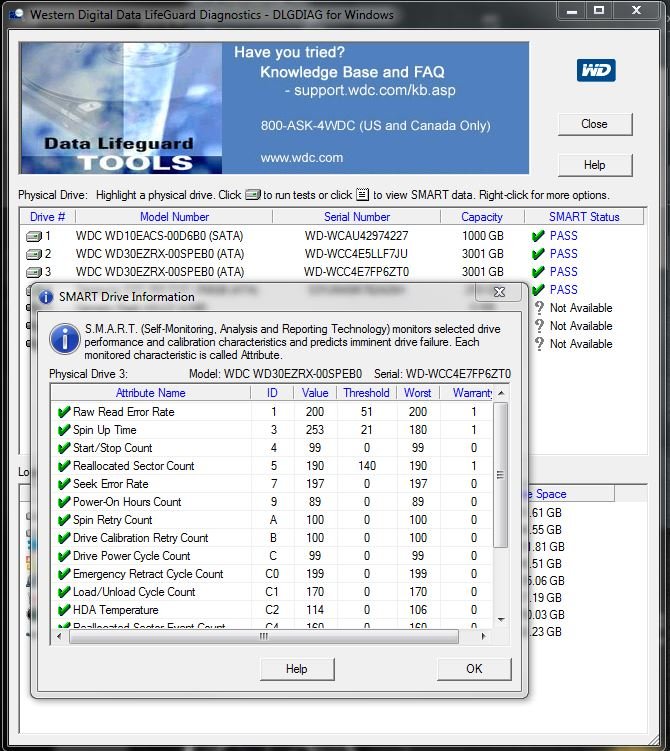The image size is (670, 751).
Task: Sort drives by the Capacity column header
Action: coord(482,217)
